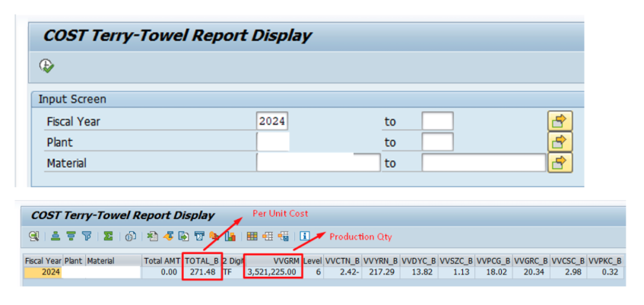Click the Fiscal Year from field

point(272,121)
